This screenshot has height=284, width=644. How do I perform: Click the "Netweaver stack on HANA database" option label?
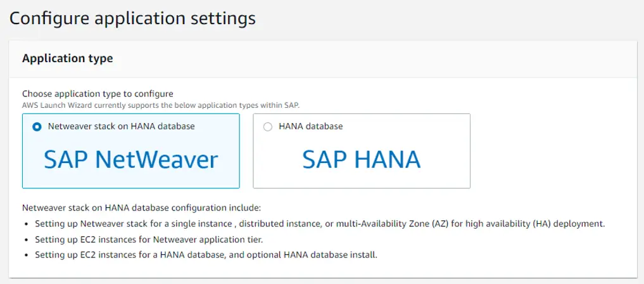point(121,127)
